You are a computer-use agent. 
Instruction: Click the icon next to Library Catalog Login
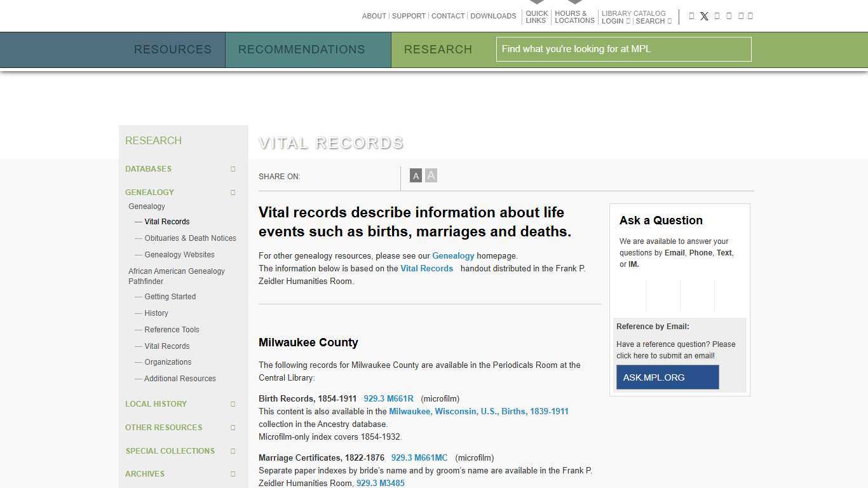tap(628, 21)
